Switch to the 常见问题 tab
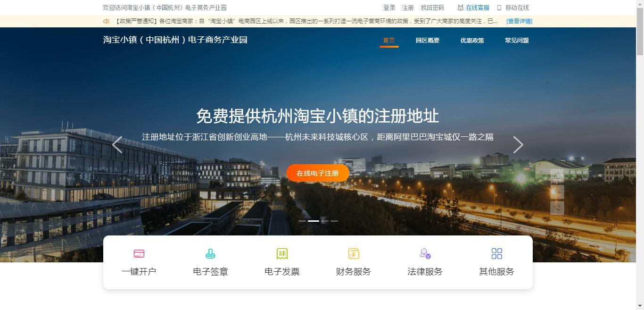The image size is (644, 310). 516,41
